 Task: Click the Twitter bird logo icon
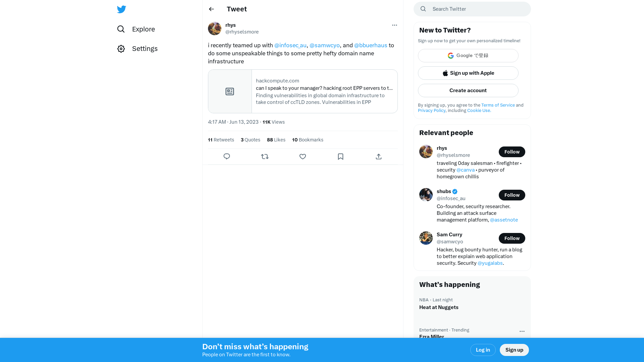(122, 9)
